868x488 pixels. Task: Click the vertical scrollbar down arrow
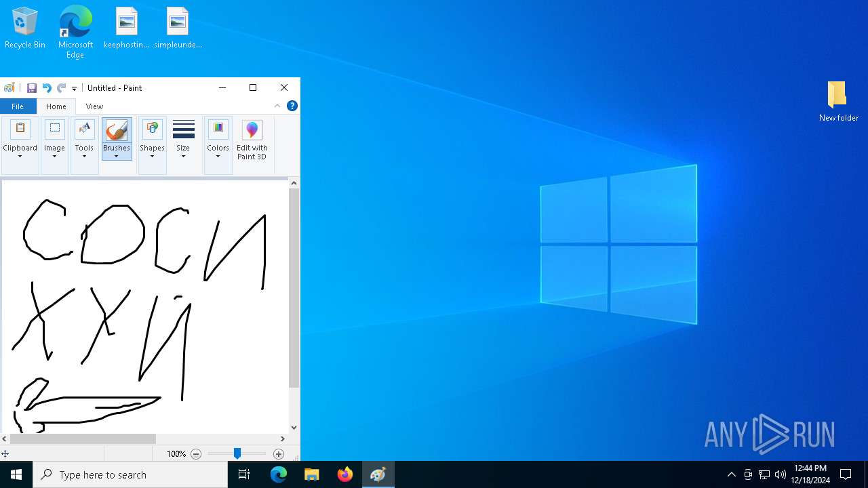[x=294, y=427]
